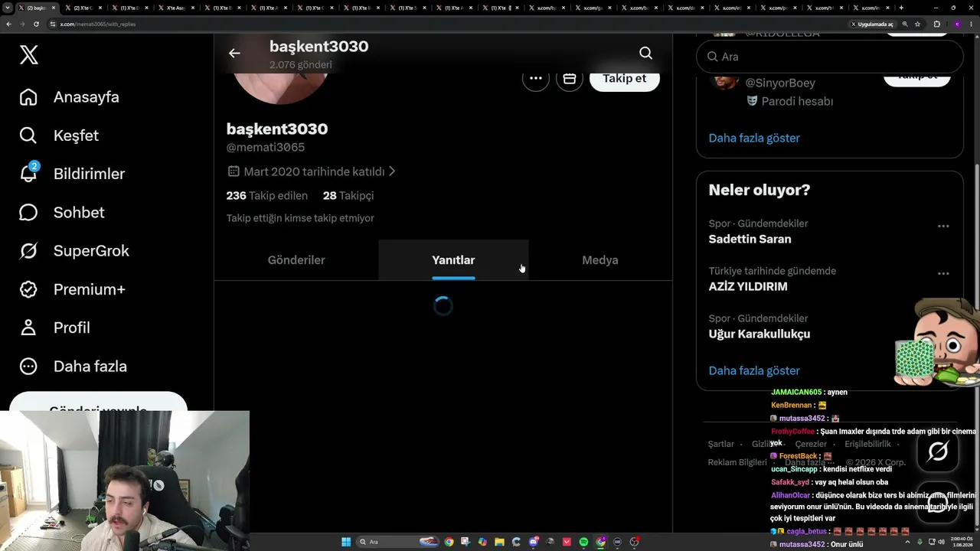Open Spotify from the taskbar
This screenshot has width=980, height=551.
[x=583, y=542]
